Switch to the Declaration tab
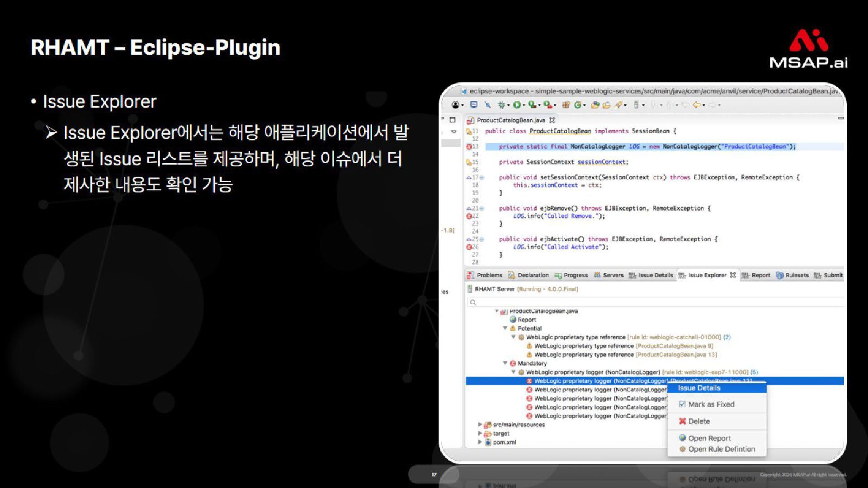The height and width of the screenshot is (488, 868). coord(528,275)
